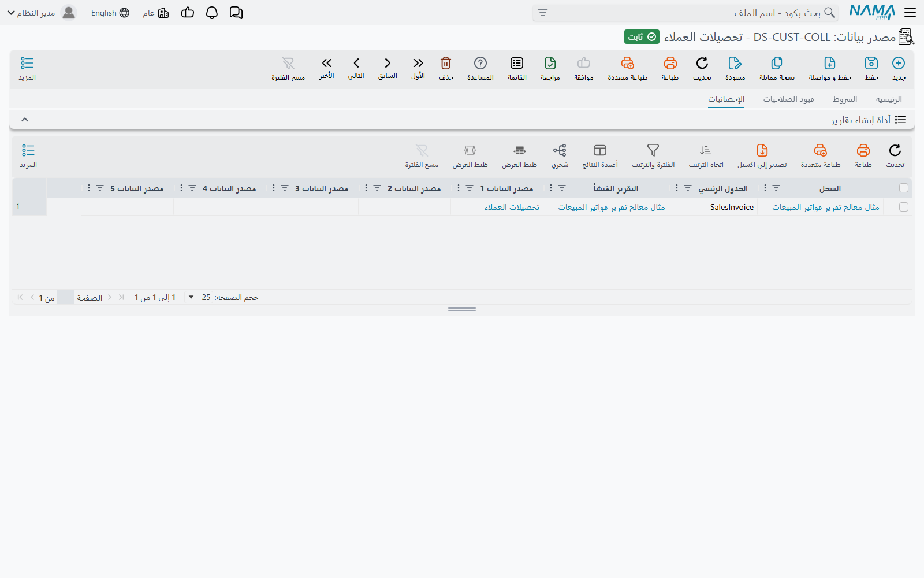The width and height of the screenshot is (924, 578).
Task: Click the top toolbar تحديث refresh icon
Action: [x=702, y=63]
